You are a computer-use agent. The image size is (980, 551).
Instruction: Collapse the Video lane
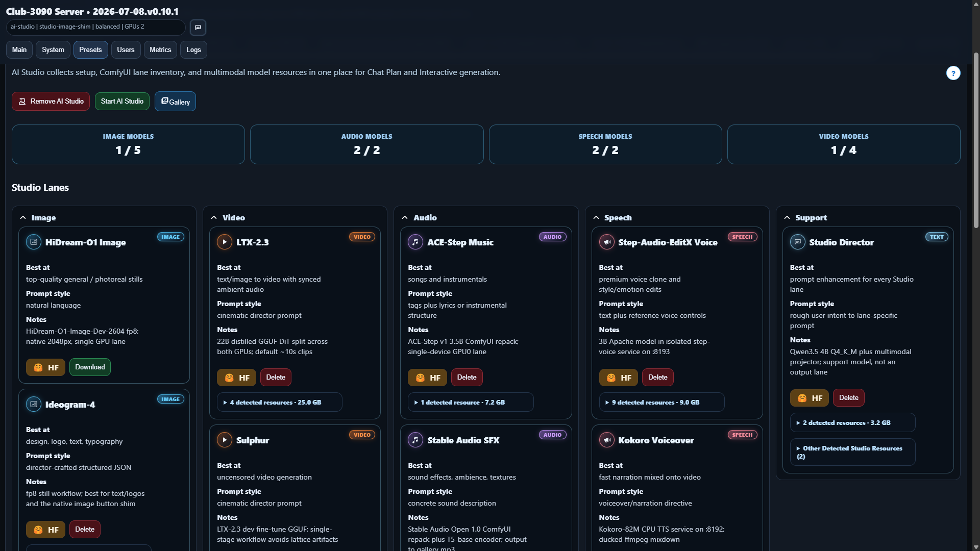pos(214,218)
